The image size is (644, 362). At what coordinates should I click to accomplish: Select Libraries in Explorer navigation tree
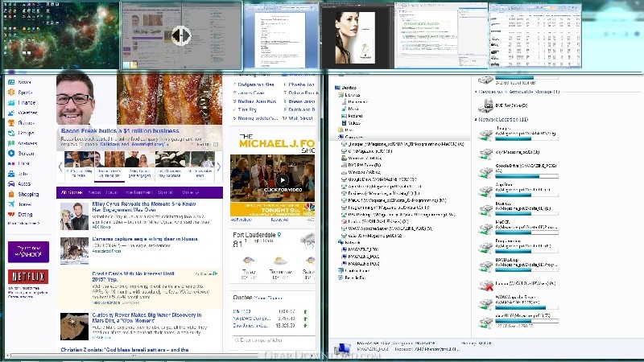tap(349, 95)
